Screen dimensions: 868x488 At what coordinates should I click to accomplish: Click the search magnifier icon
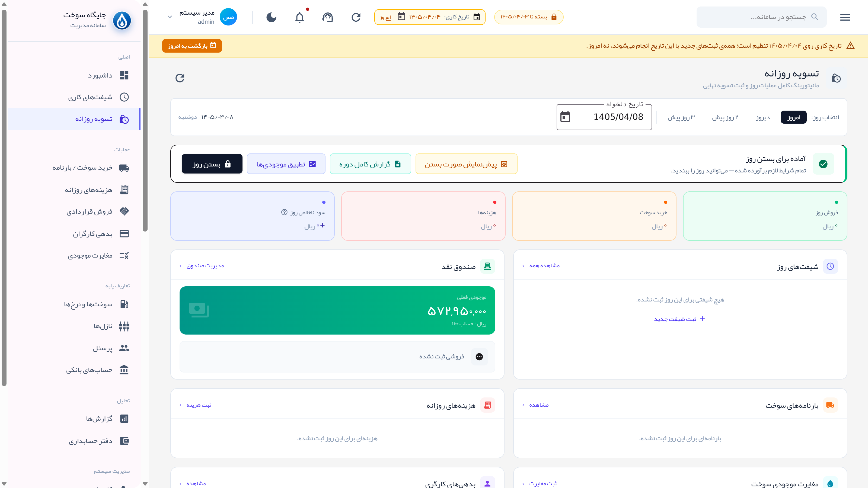point(814,17)
